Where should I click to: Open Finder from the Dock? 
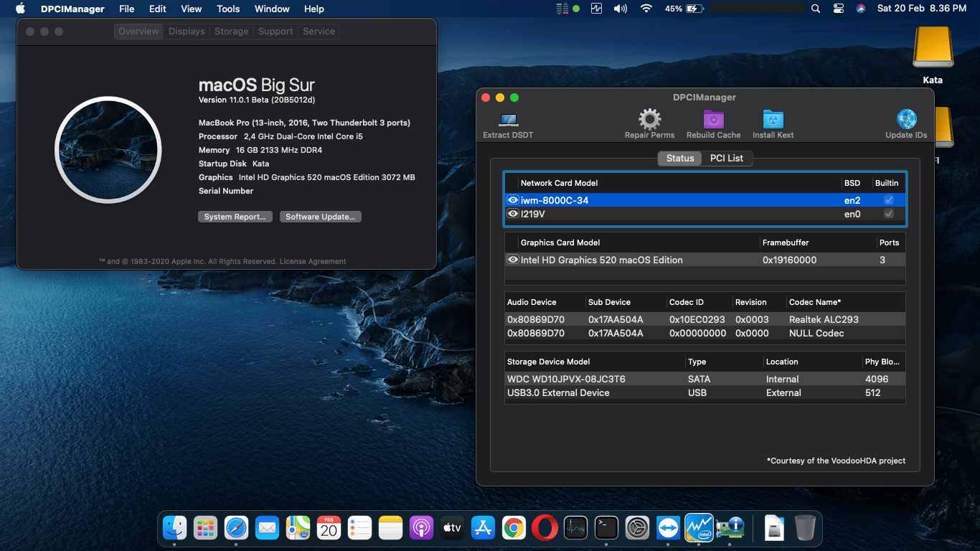pos(174,528)
